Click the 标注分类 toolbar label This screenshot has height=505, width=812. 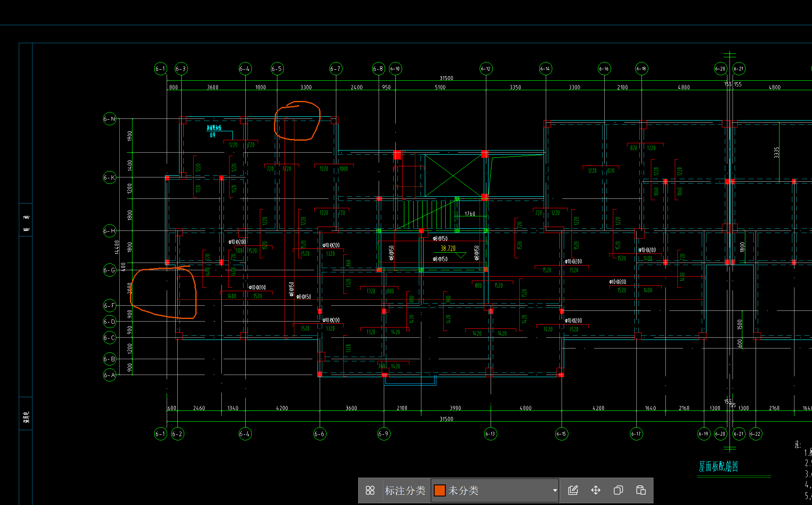405,490
